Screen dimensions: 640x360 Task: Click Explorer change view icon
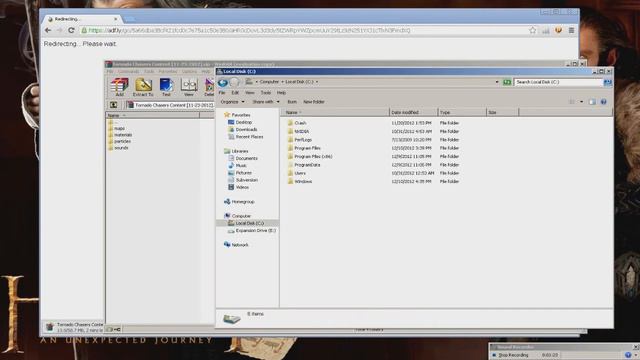click(x=572, y=102)
